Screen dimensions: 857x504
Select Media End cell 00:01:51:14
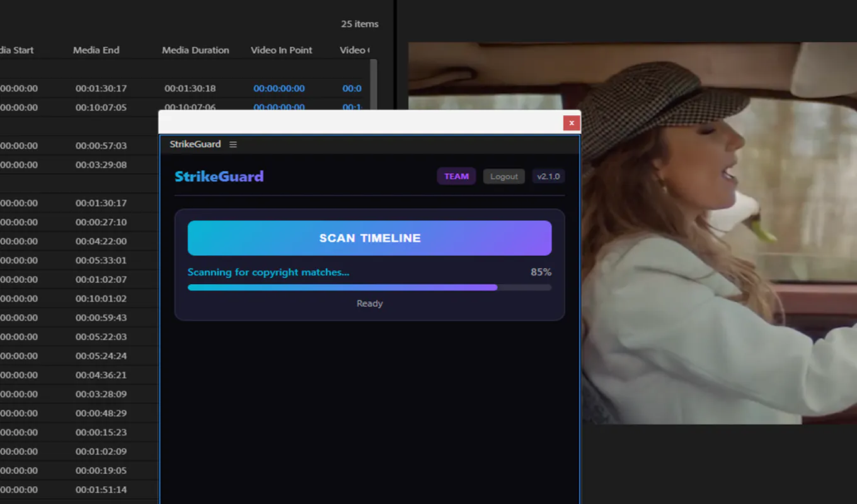tap(101, 490)
